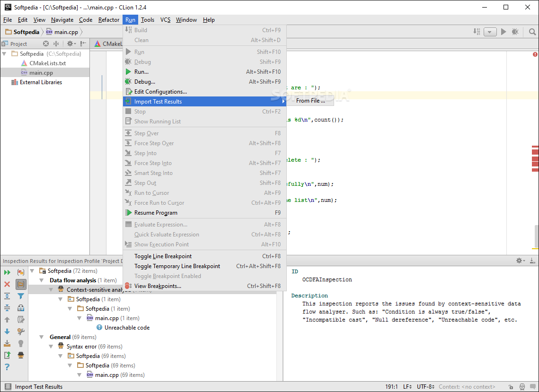
Task: Click the red error indicator atop editor stripe
Action: [x=535, y=54]
